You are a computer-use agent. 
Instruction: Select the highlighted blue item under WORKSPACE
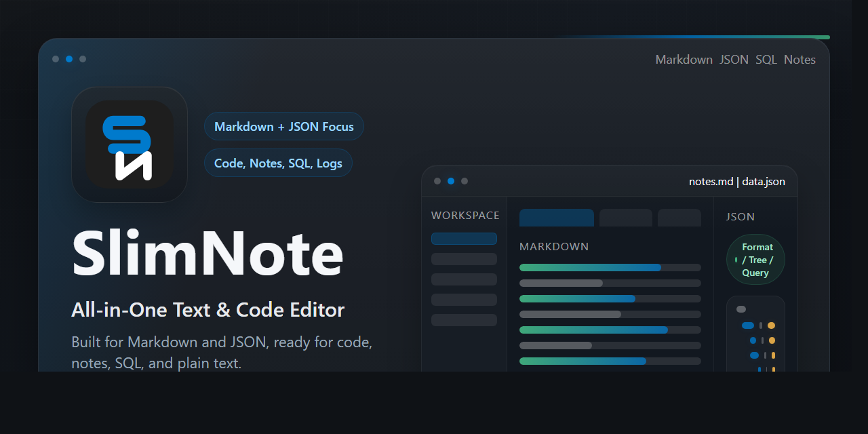[464, 239]
